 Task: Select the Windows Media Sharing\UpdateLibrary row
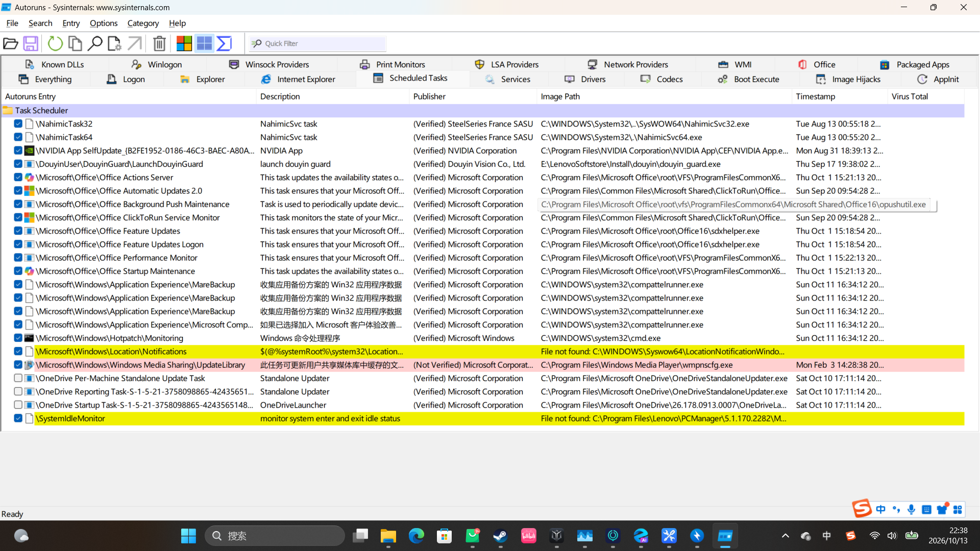483,365
